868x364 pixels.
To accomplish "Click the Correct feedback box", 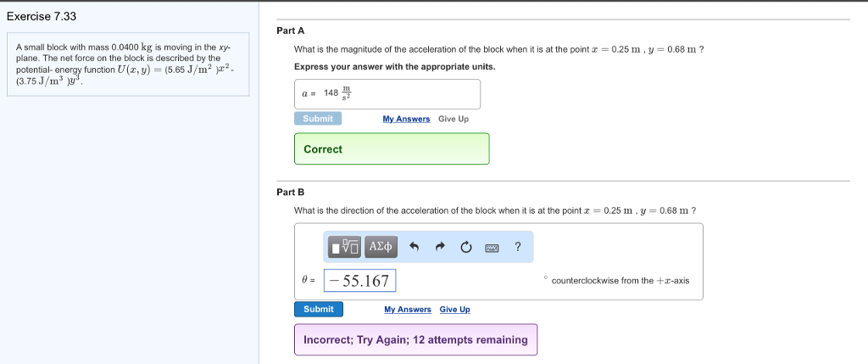I will [x=392, y=149].
